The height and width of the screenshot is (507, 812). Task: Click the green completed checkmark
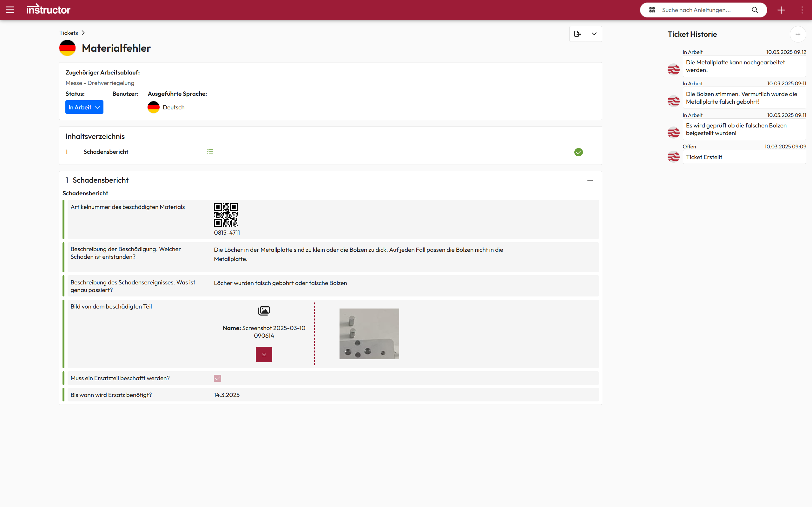578,152
